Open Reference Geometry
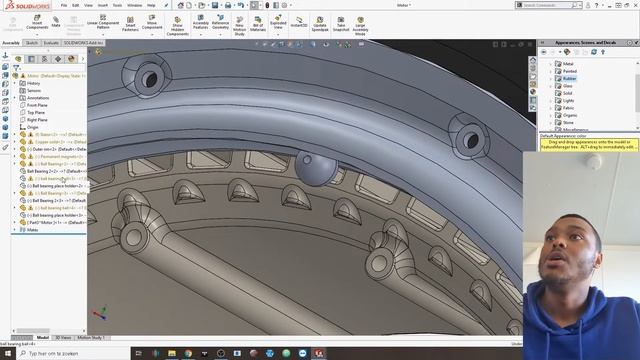 (220, 22)
